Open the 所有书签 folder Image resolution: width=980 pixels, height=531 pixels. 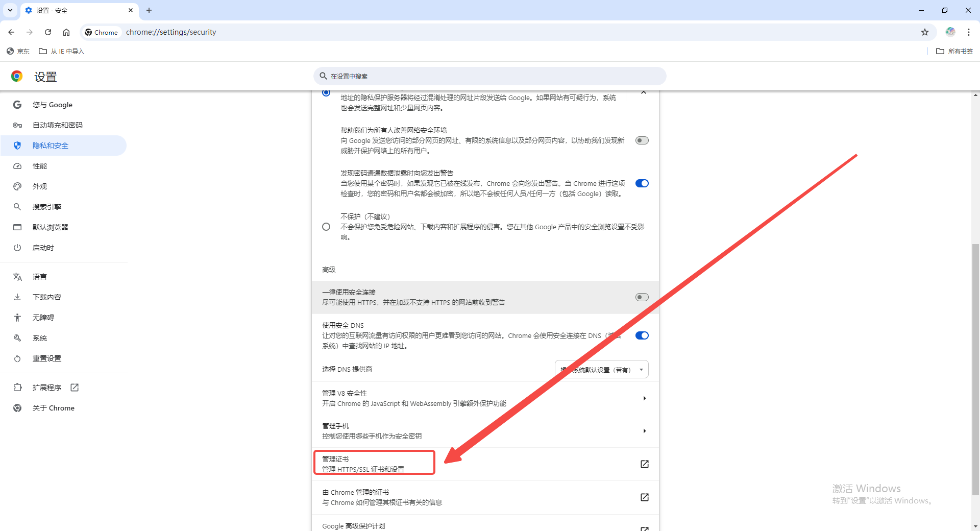tap(954, 51)
